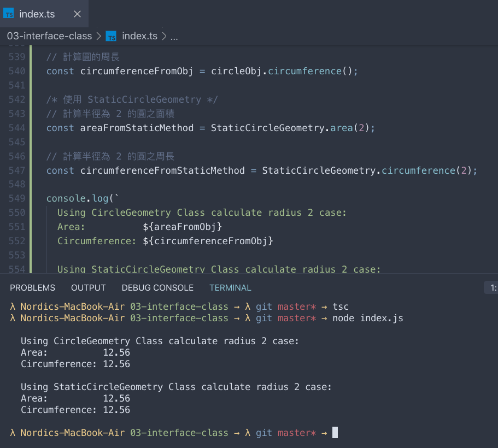Expand chevron after index.ts breadcrumb
498x448 pixels.
[x=164, y=36]
